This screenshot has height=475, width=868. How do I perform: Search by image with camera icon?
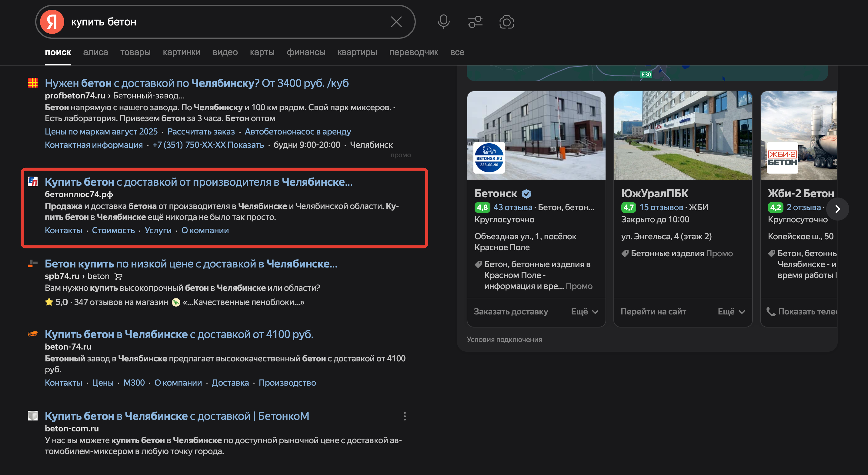pos(506,22)
